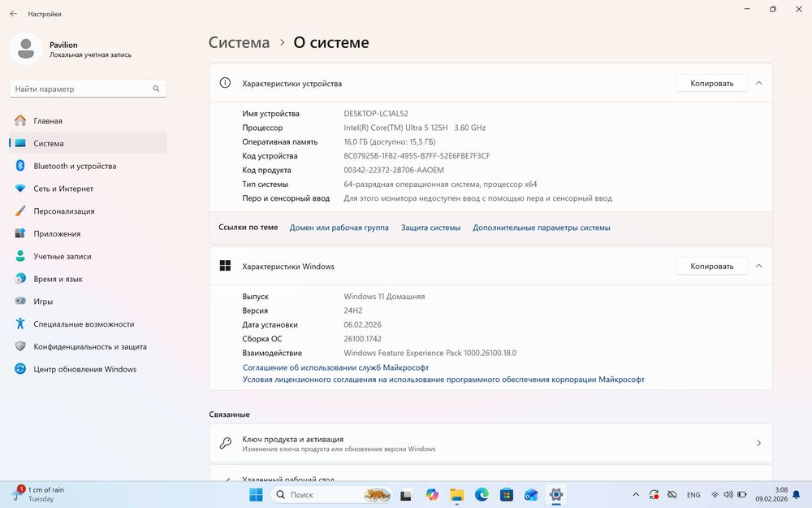Click the info icon beside Характеристики устройства
The height and width of the screenshot is (508, 812).
[225, 82]
